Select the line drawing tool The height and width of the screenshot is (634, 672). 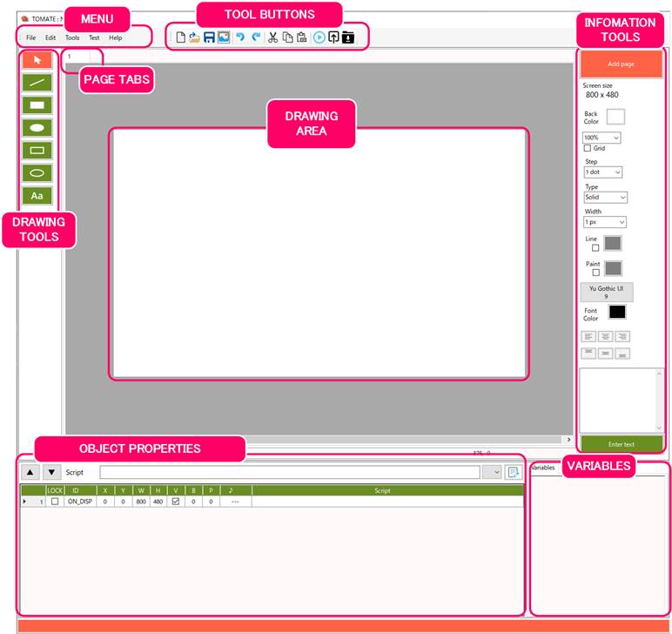click(x=37, y=83)
